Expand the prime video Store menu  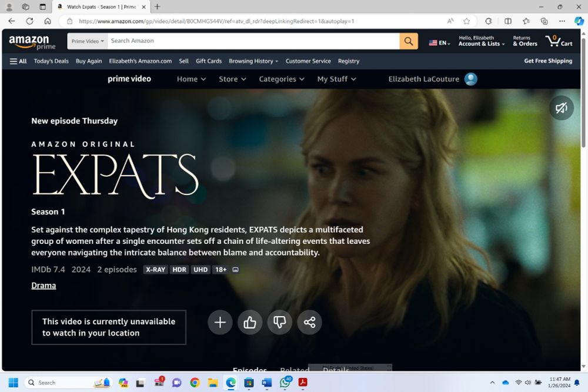[232, 79]
